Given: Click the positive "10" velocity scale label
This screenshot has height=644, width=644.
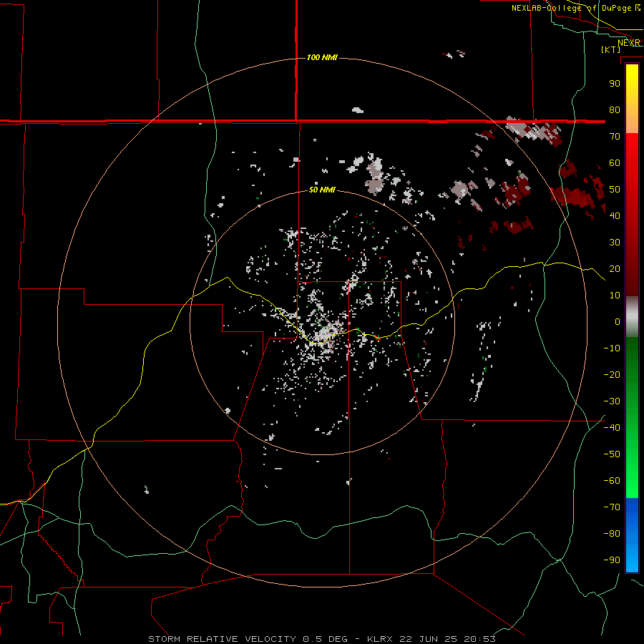Looking at the screenshot, I should tap(615, 296).
